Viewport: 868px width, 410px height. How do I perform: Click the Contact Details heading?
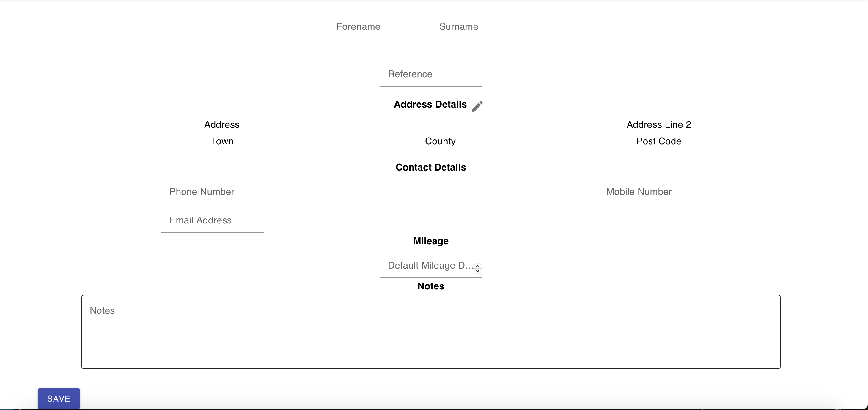coord(431,168)
